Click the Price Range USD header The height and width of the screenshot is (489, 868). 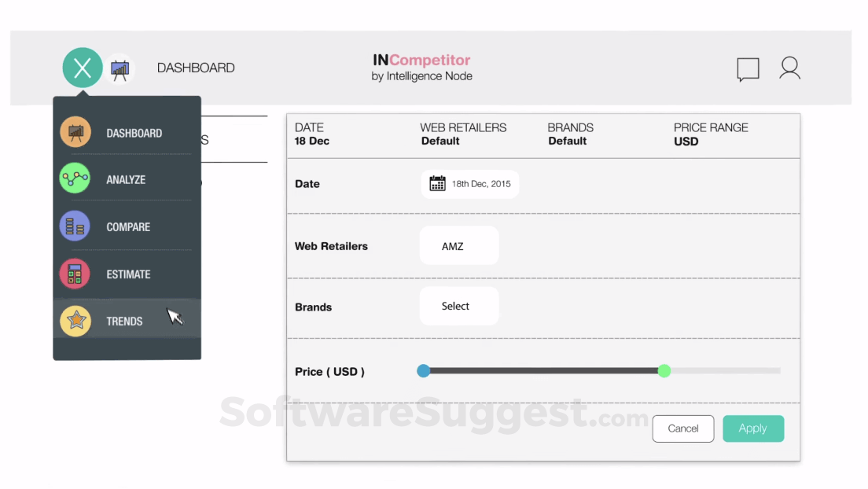click(x=711, y=134)
